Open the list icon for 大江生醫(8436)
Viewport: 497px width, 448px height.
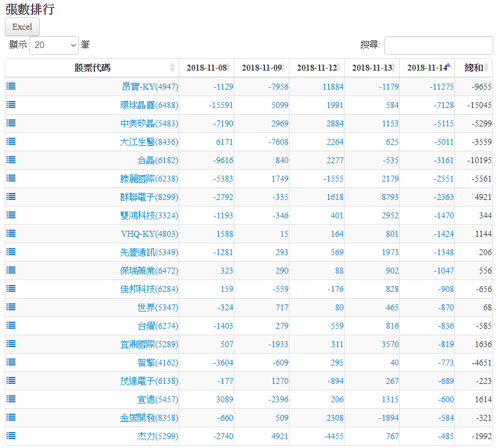coord(11,141)
